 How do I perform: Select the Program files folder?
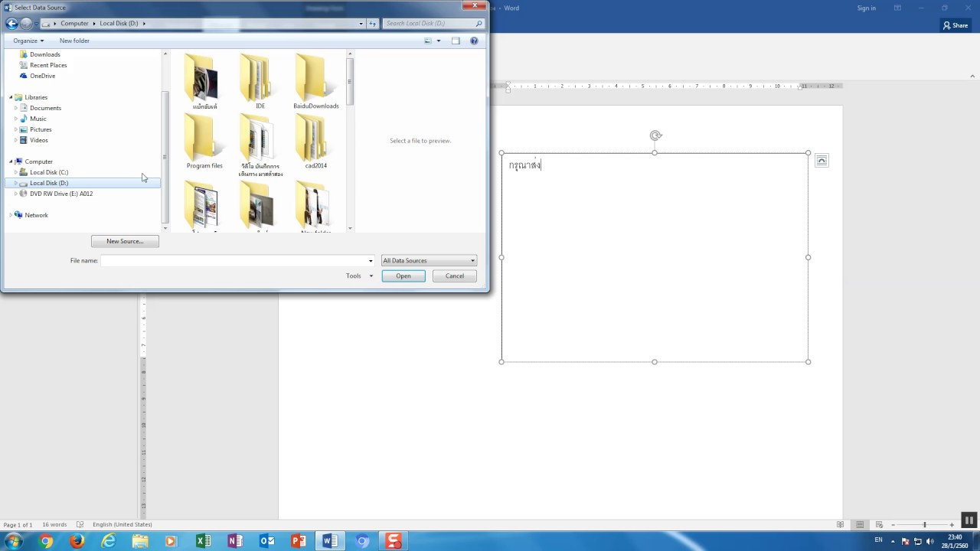204,142
